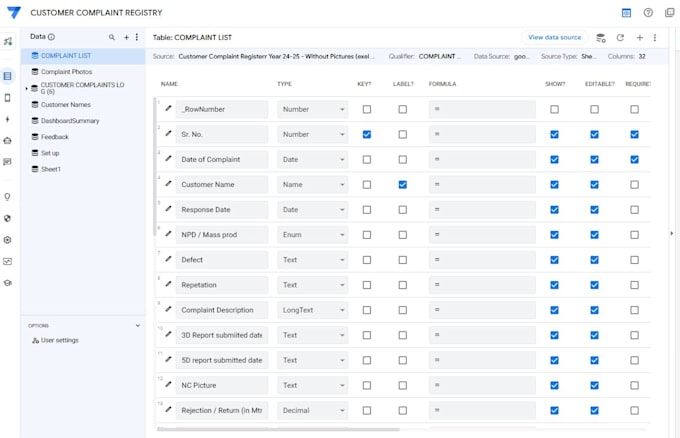Open table settings database icon
Screen dimensions: 680x438
[x=601, y=38]
